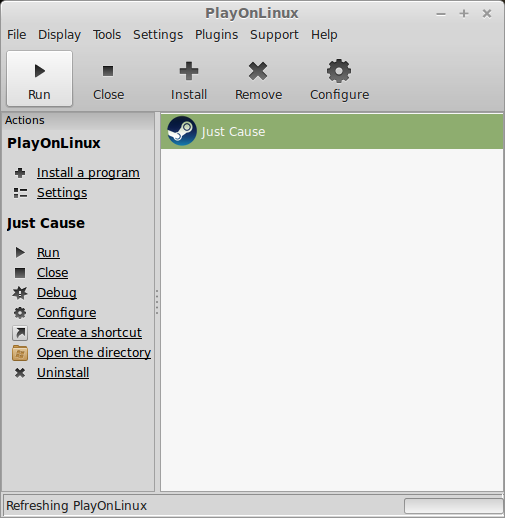Open the Tools menu
The height and width of the screenshot is (518, 505).
[x=107, y=35]
